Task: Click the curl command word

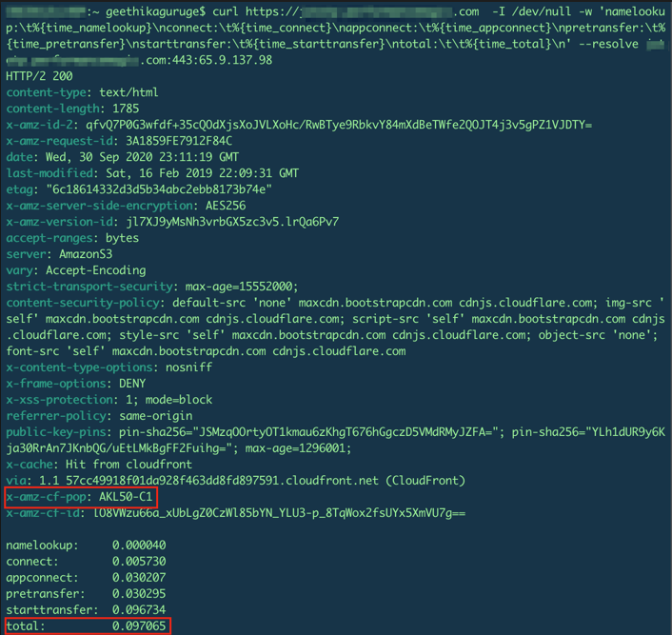Action: (x=225, y=11)
